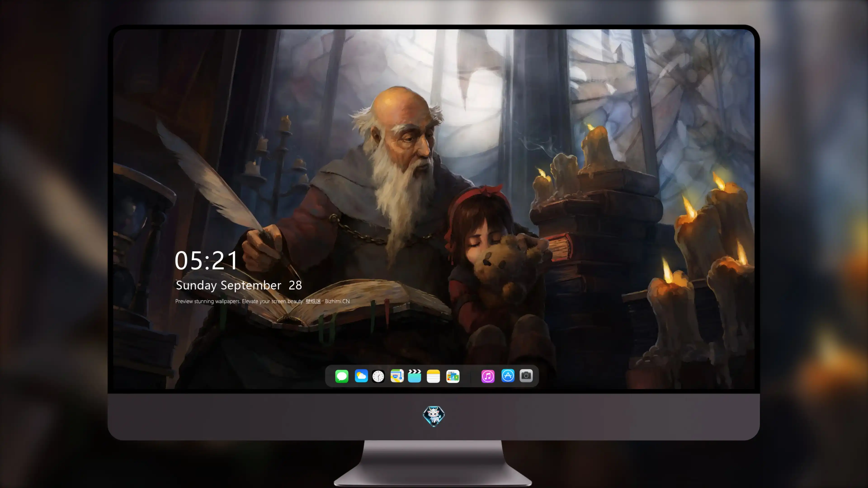Image resolution: width=868 pixels, height=488 pixels.
Task: Launch the Videos clapperboard app
Action: coord(415,376)
